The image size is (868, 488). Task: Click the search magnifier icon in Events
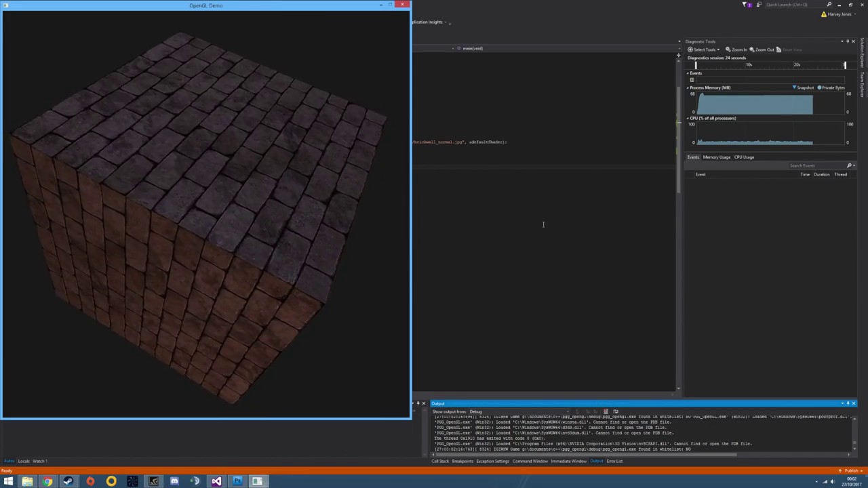pyautogui.click(x=849, y=165)
